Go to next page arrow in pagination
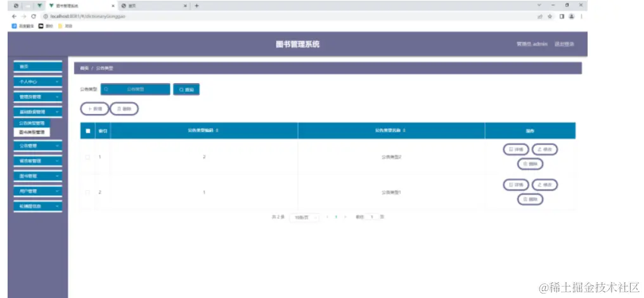Image resolution: width=644 pixels, height=298 pixels. [x=345, y=217]
